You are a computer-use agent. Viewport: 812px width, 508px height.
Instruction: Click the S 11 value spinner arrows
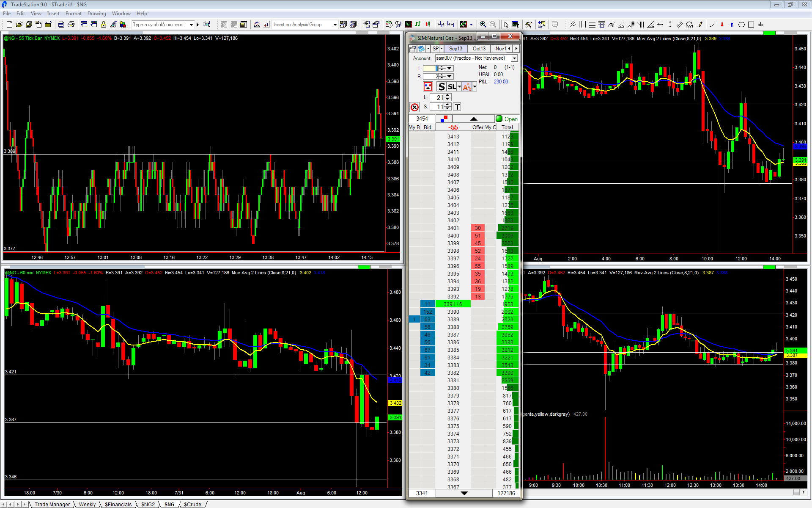(x=447, y=107)
